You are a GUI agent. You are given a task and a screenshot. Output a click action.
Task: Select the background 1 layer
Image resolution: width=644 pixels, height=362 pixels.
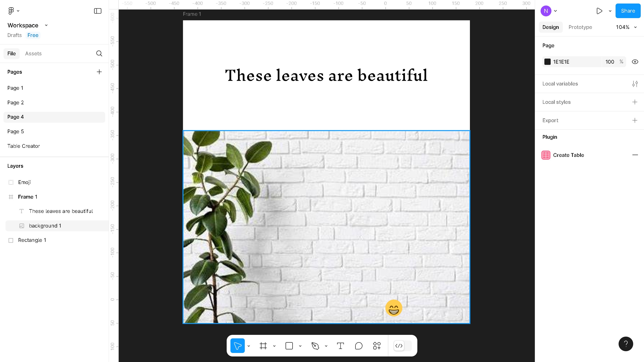coord(45,226)
